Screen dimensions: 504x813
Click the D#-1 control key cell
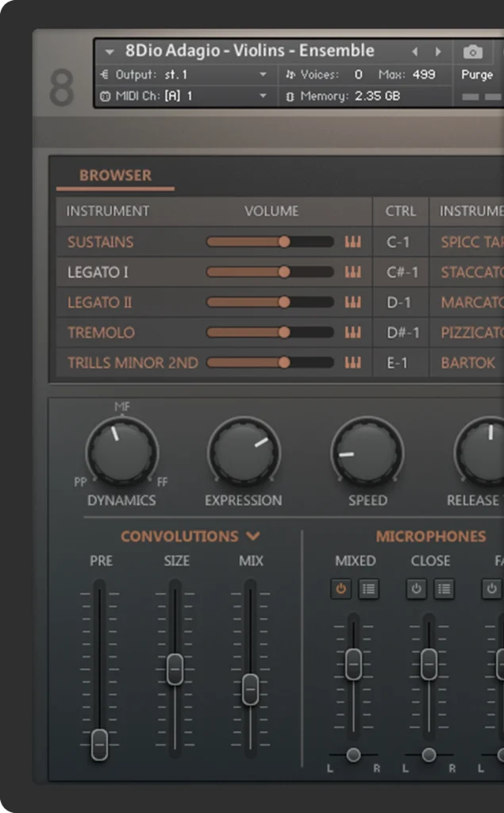click(x=402, y=333)
